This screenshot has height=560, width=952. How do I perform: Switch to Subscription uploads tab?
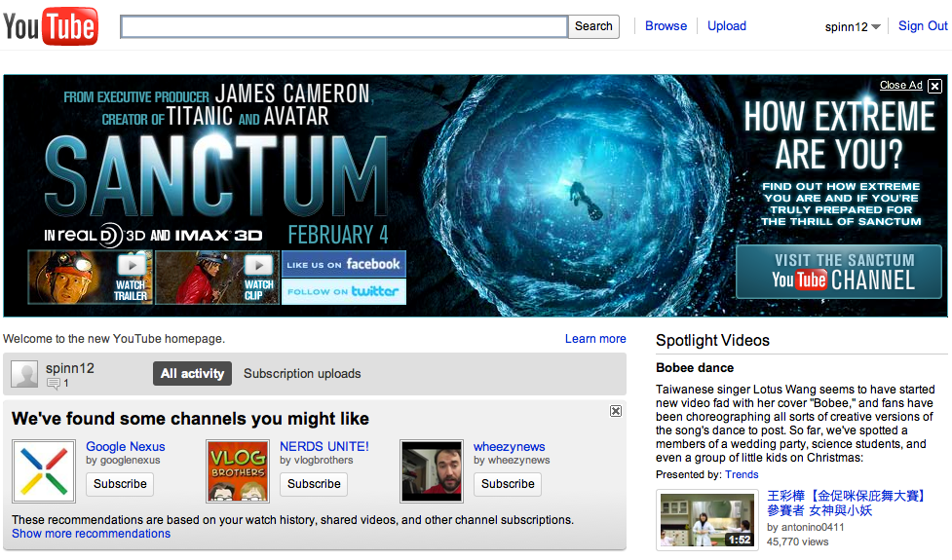point(302,374)
